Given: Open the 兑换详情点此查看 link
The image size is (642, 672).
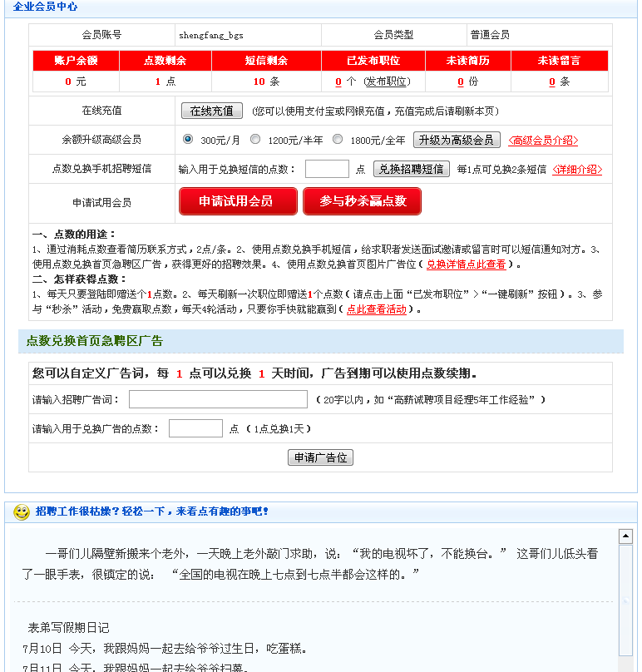Looking at the screenshot, I should coord(467,264).
